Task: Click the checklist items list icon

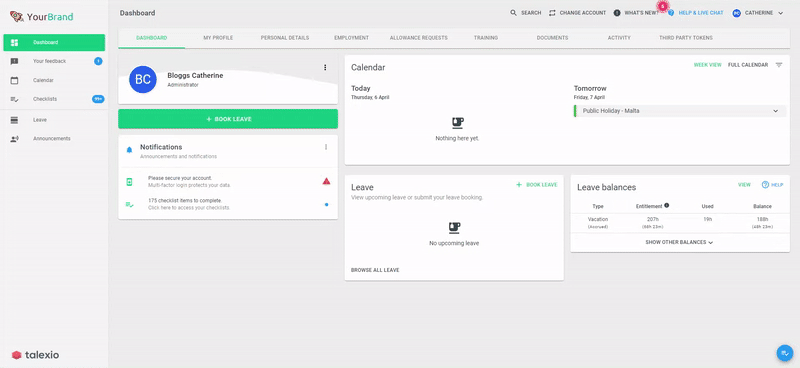Action: click(129, 204)
